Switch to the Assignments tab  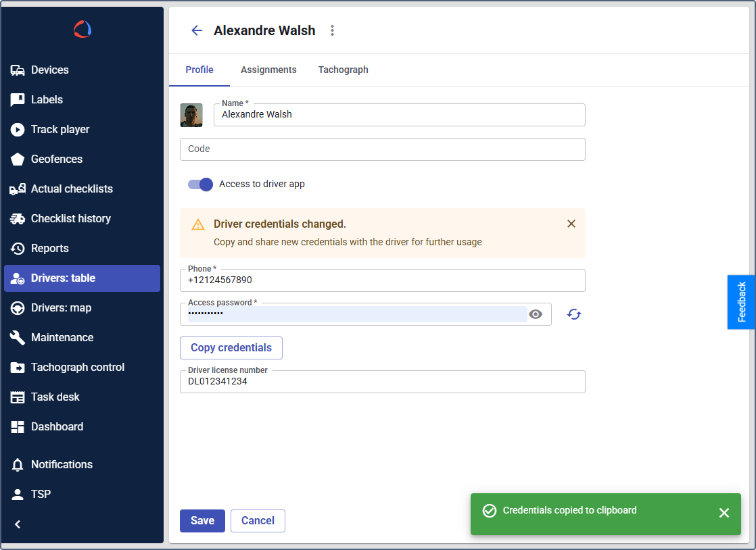[268, 70]
